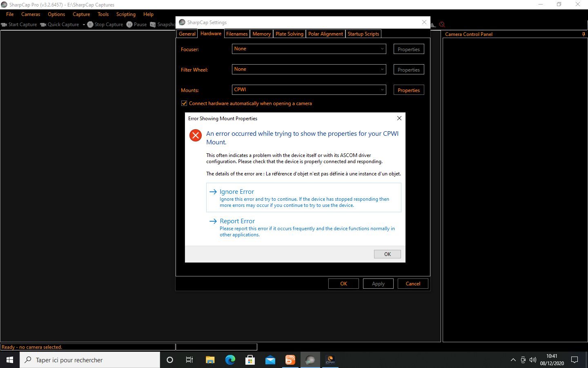Click the Pause toolbar button
Image resolution: width=588 pixels, height=368 pixels.
[x=136, y=25]
